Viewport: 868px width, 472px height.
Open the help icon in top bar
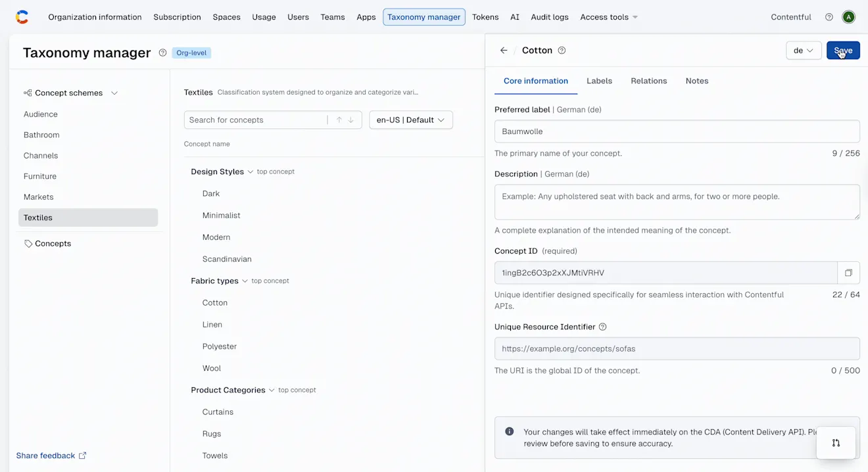point(829,17)
